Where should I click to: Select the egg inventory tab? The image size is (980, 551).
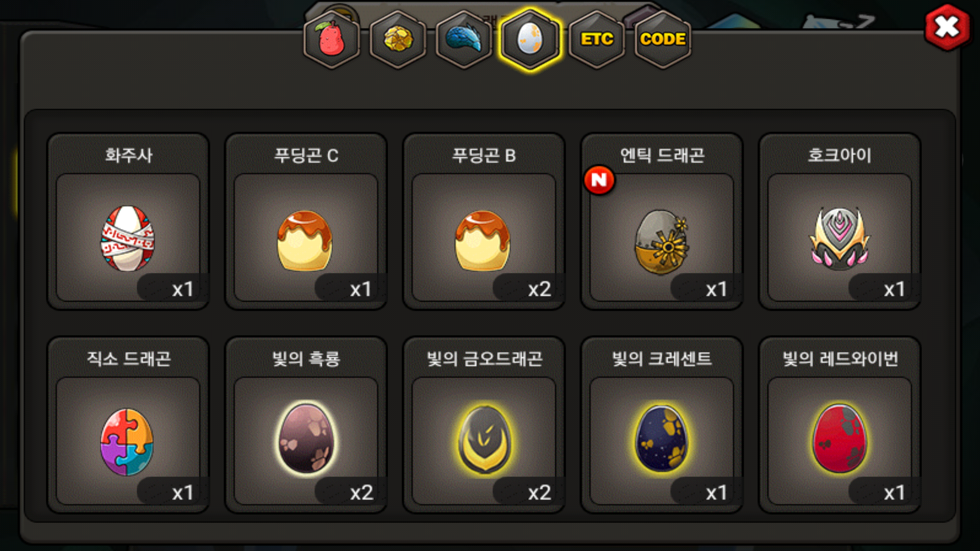530,39
